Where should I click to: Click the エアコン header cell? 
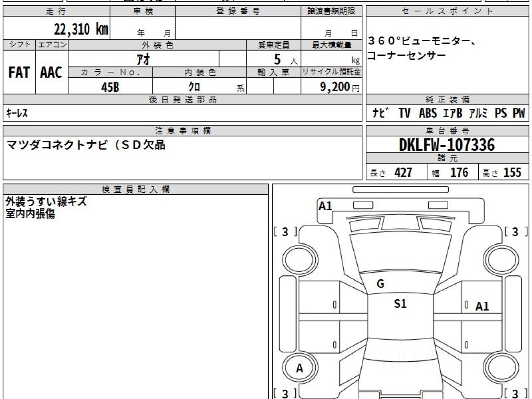click(52, 45)
